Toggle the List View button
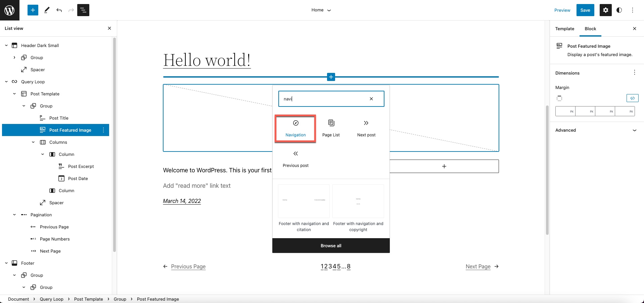Image resolution: width=644 pixels, height=303 pixels. coord(83,10)
